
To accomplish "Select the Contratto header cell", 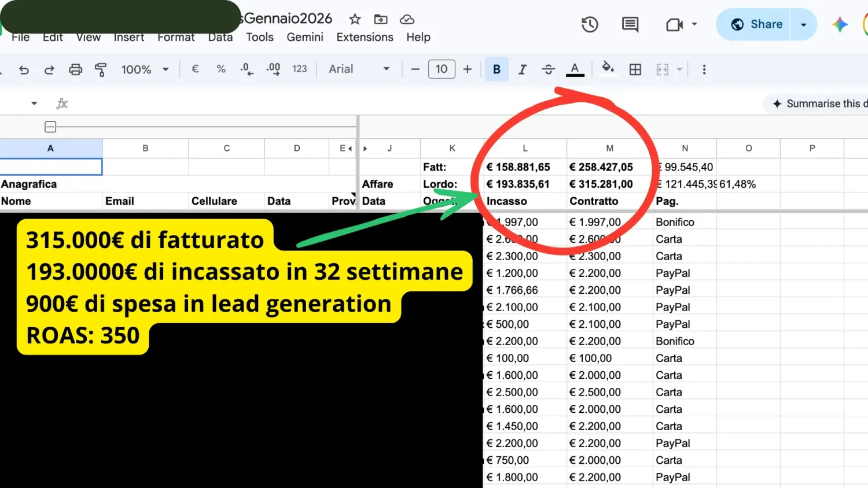I will [610, 201].
